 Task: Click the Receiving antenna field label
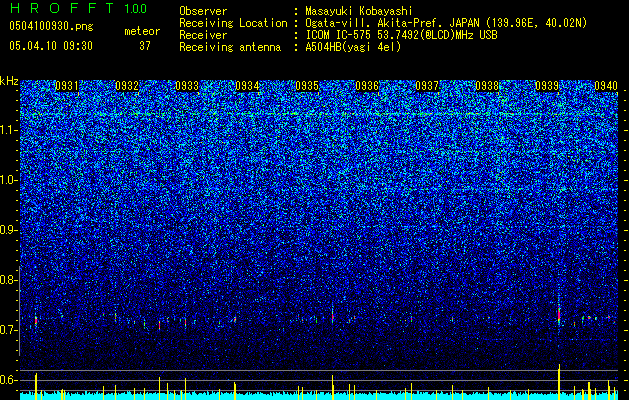click(230, 47)
